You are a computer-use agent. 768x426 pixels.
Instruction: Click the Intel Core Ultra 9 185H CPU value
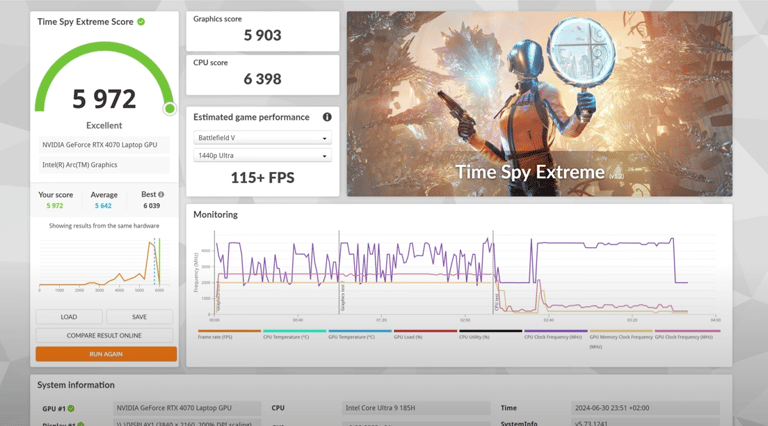(416, 408)
